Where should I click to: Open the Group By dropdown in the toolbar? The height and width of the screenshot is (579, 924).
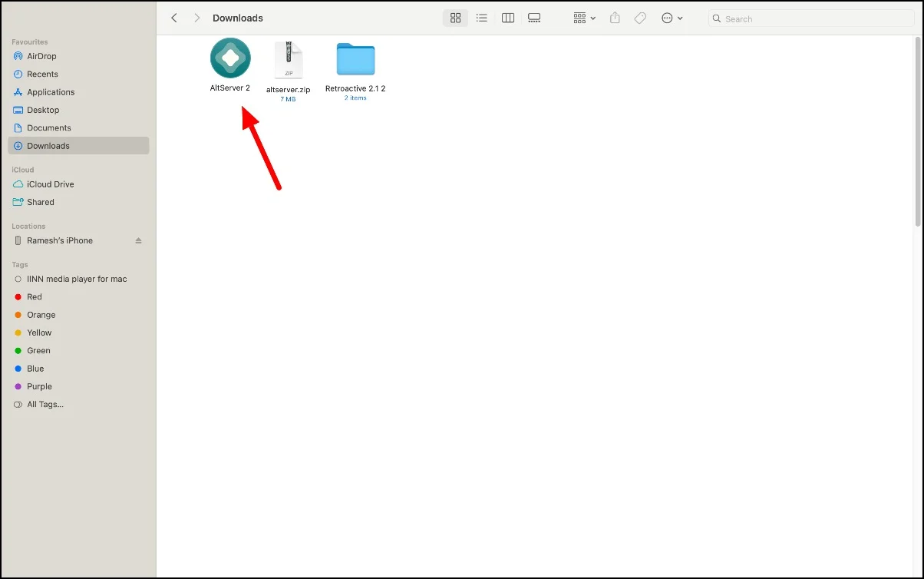[584, 18]
